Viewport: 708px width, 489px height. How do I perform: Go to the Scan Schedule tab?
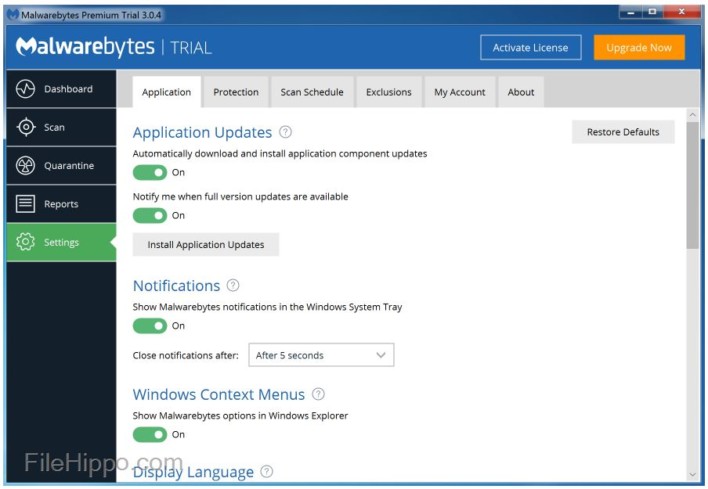[312, 92]
